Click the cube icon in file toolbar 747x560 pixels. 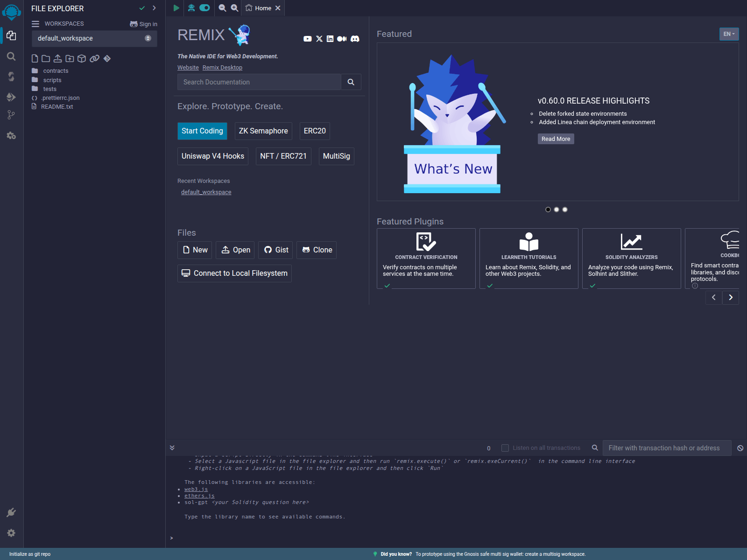(x=82, y=58)
